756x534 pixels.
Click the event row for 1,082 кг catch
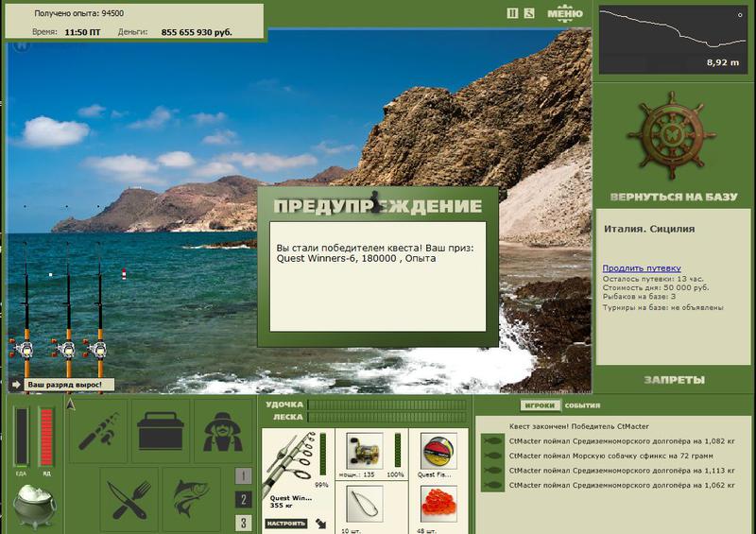pyautogui.click(x=622, y=440)
